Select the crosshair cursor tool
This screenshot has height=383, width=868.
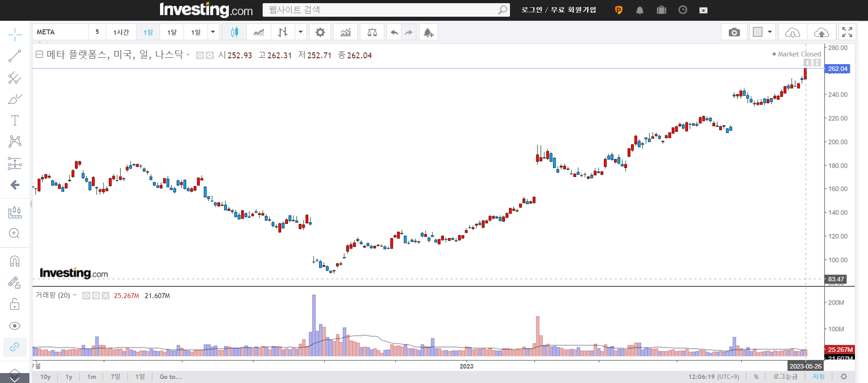pyautogui.click(x=14, y=35)
